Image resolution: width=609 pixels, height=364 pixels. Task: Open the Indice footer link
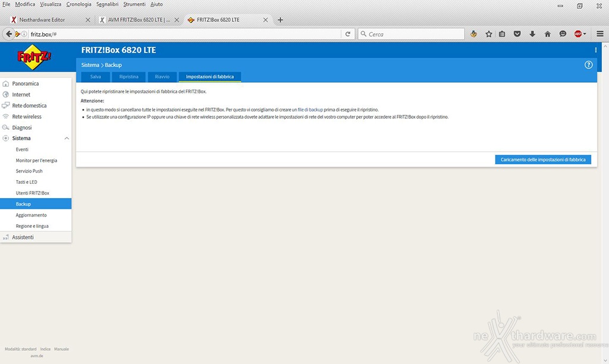point(45,349)
